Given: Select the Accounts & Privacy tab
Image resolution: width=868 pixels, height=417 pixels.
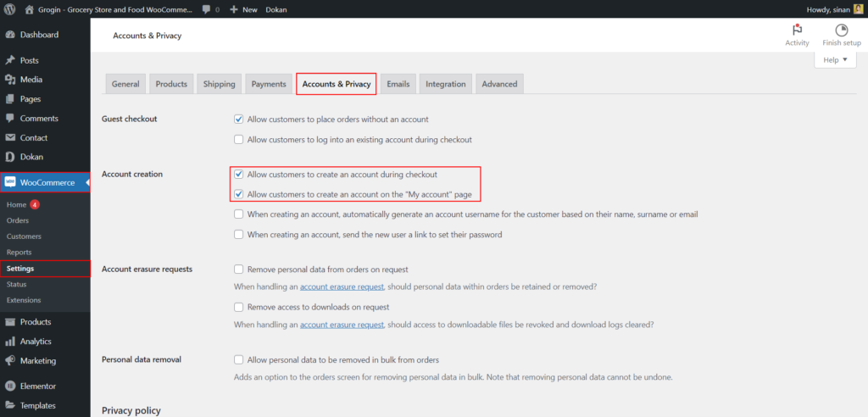Looking at the screenshot, I should 336,84.
